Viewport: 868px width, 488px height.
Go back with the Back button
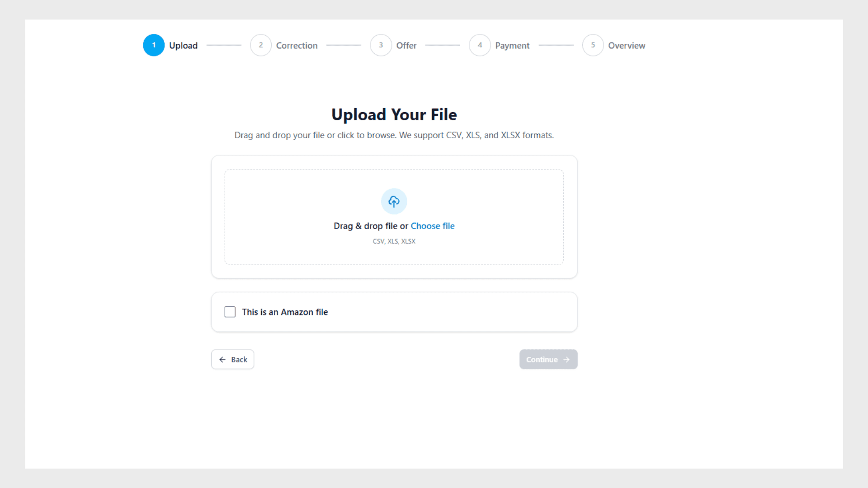pos(232,359)
